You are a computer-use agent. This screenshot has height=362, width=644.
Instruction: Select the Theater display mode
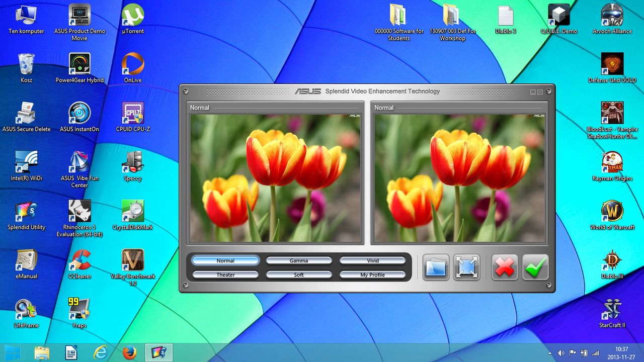225,275
